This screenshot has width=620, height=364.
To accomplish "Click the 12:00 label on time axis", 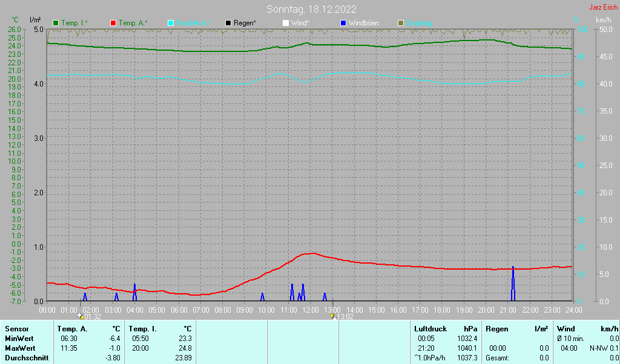I will click(x=311, y=310).
